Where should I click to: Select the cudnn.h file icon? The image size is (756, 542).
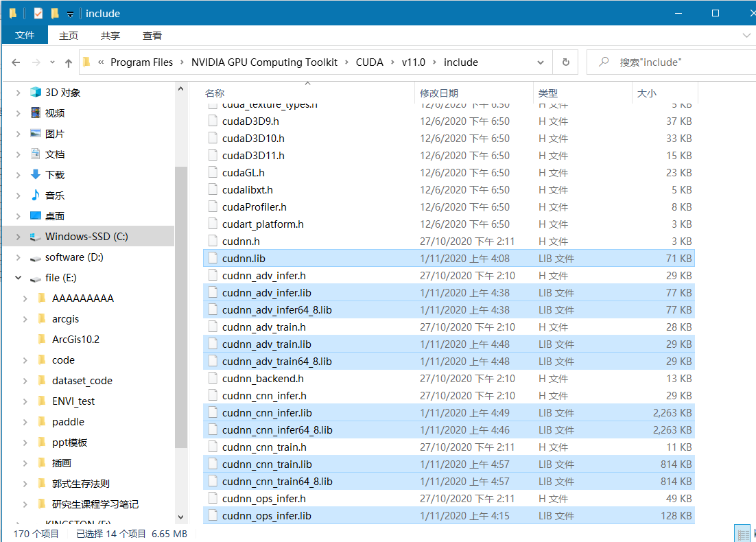click(x=213, y=241)
